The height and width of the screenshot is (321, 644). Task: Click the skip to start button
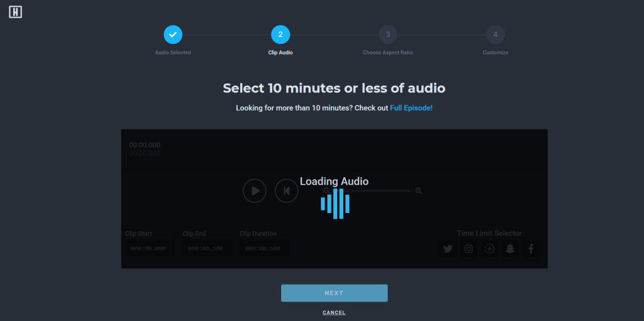(x=286, y=191)
